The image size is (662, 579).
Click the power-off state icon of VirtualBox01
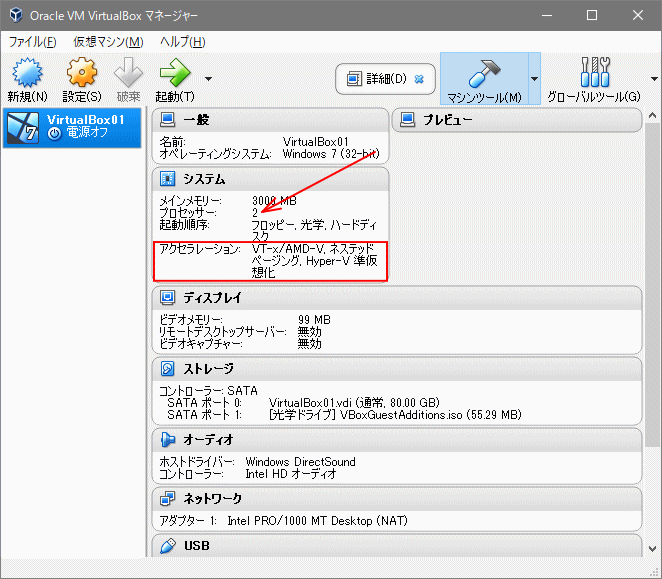[x=54, y=133]
